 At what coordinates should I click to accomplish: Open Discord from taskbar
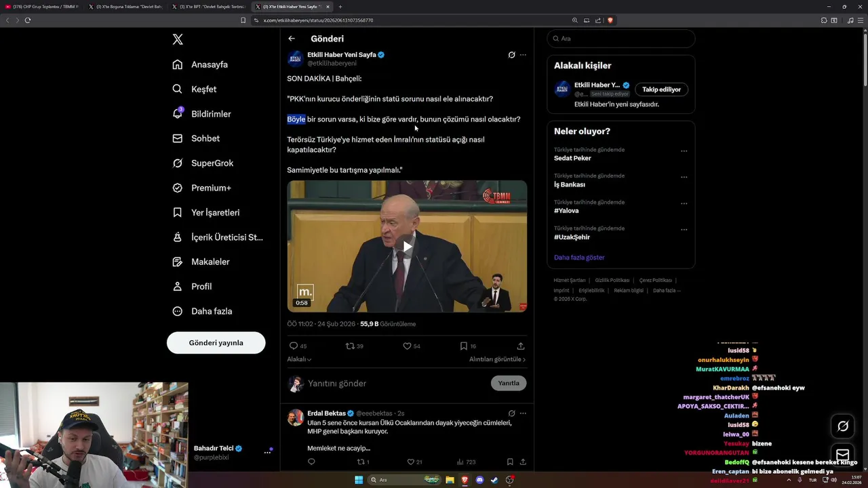(479, 480)
